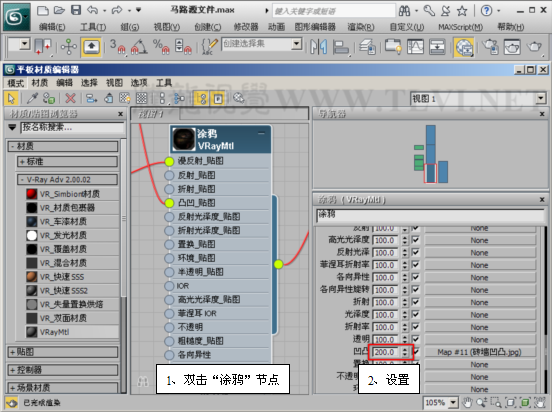Open 材质 menu in material editor
Viewport: 552px width, 412px height.
pos(39,83)
